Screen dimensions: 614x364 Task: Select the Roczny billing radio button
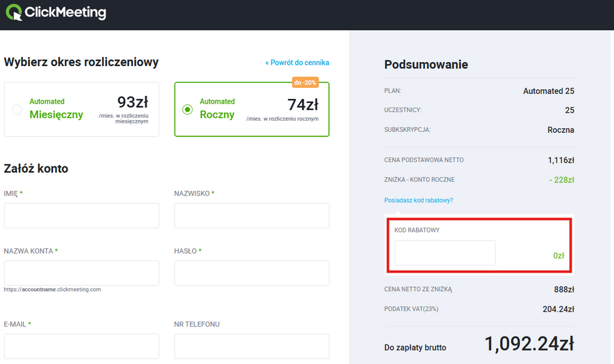click(x=187, y=109)
